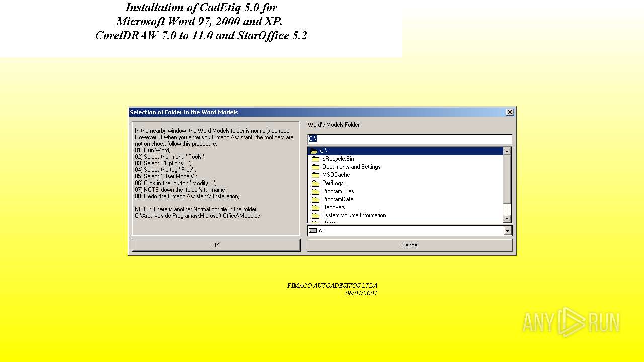Select the c:\ root folder entry

tap(406, 151)
